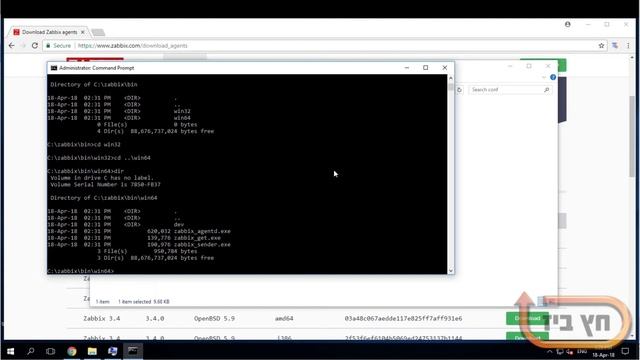Open the notification action center icon
The image size is (640, 360).
pyautogui.click(x=625, y=351)
